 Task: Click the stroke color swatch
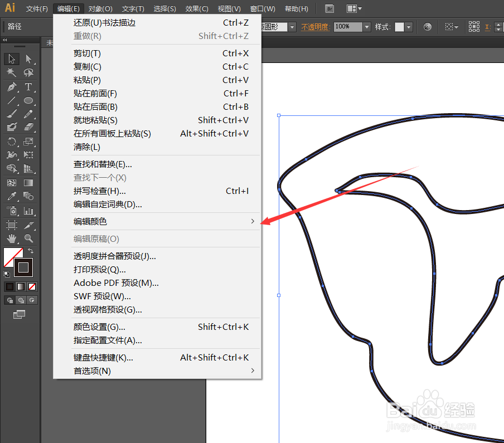click(23, 267)
